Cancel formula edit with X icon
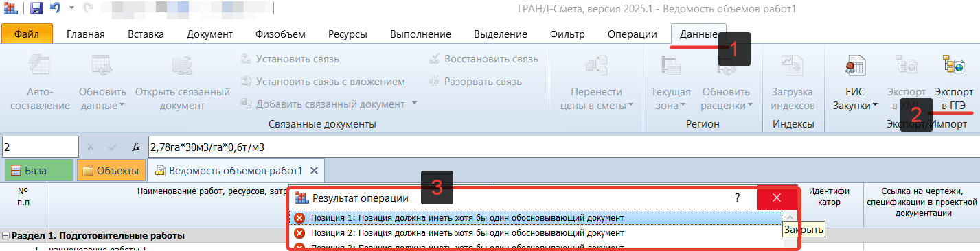This screenshot has height=251, width=980. click(x=91, y=147)
